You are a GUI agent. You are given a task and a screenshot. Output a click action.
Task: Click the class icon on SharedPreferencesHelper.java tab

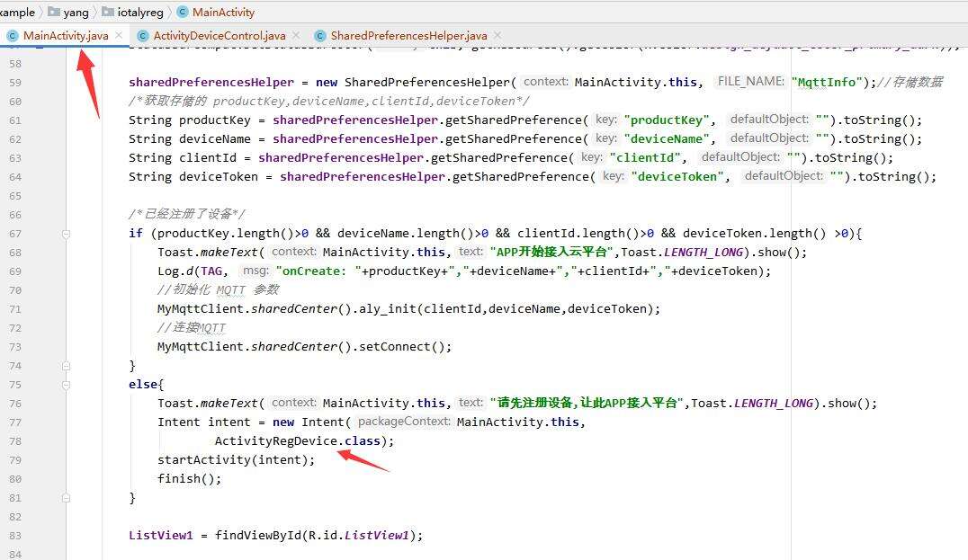click(x=318, y=36)
